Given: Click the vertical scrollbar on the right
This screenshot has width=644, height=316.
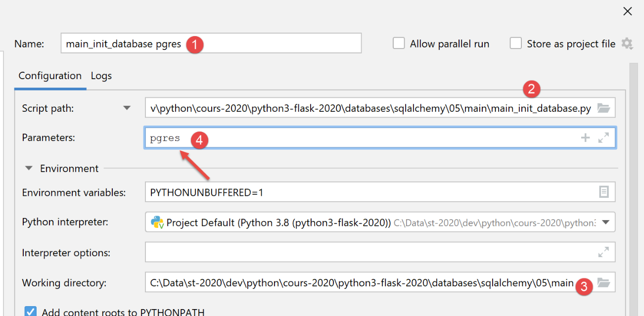Looking at the screenshot, I should (633, 188).
